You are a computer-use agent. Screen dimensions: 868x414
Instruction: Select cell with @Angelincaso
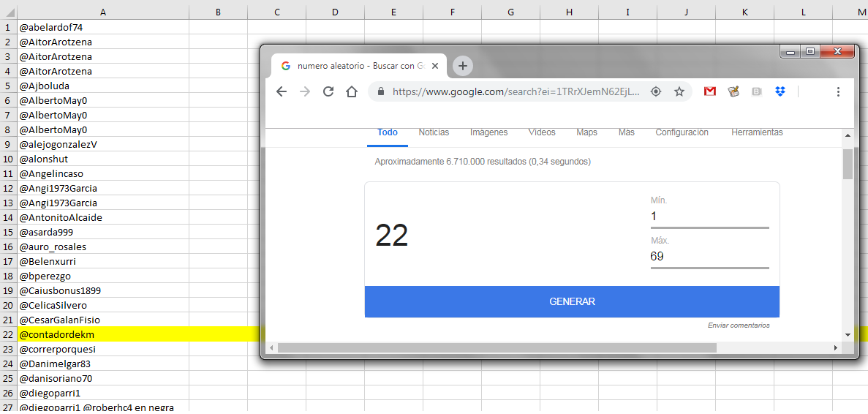(103, 174)
